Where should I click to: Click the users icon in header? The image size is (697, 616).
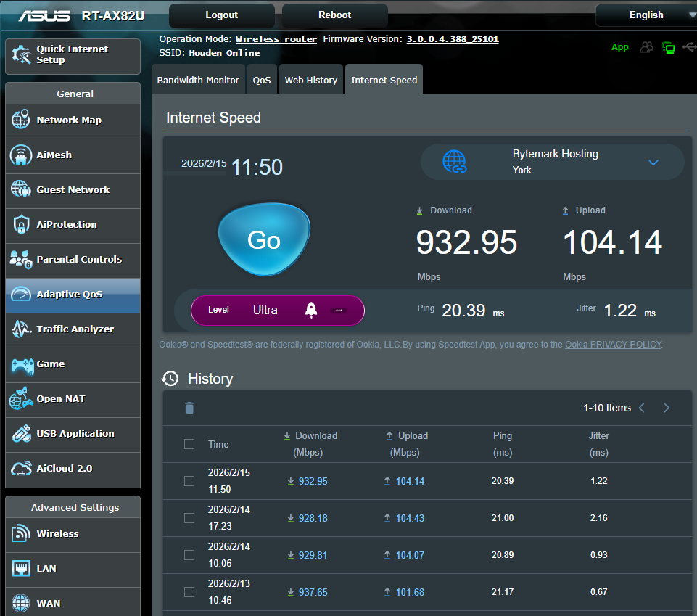coord(646,47)
